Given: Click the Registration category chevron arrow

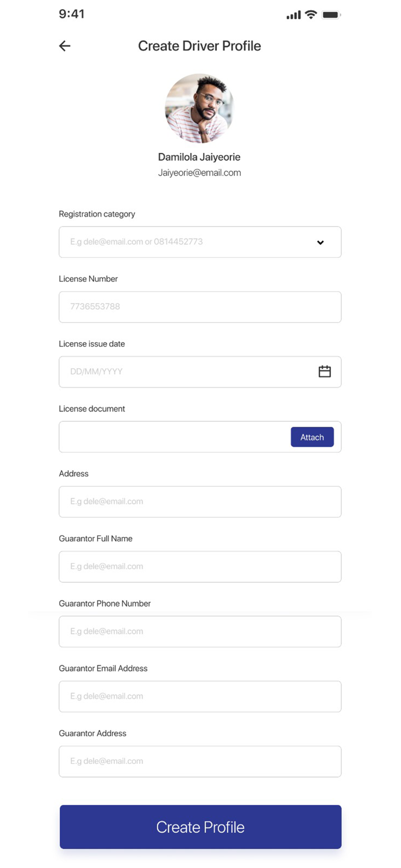Looking at the screenshot, I should click(x=320, y=243).
